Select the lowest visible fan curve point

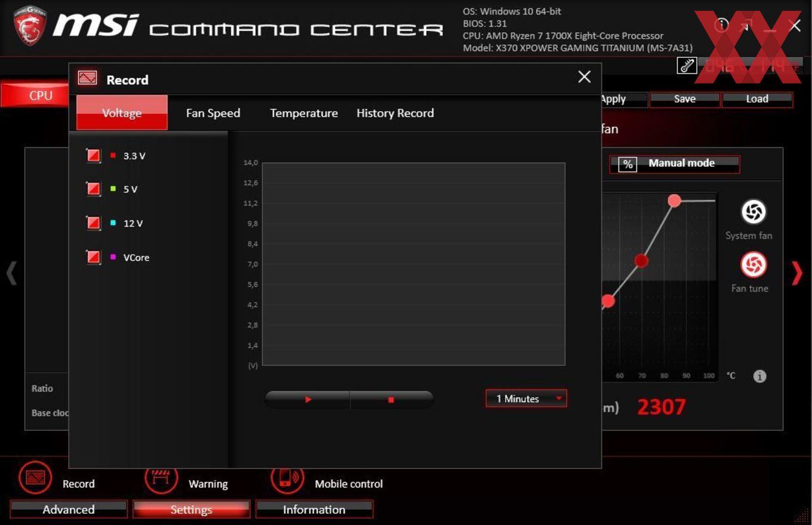608,301
